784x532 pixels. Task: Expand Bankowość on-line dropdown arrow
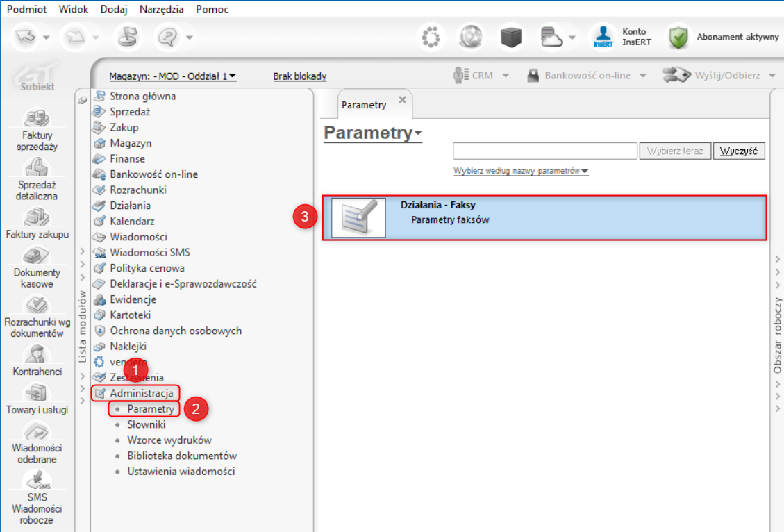pyautogui.click(x=643, y=76)
